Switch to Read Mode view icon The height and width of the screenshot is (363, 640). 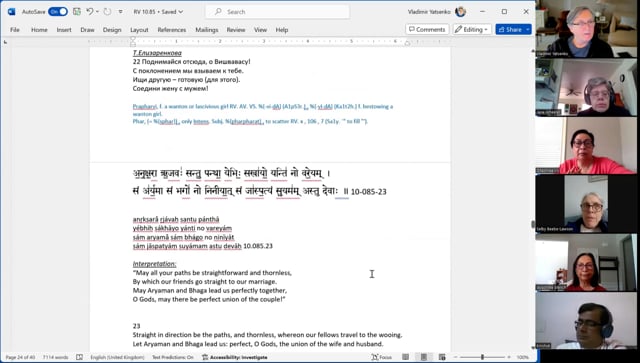click(405, 357)
